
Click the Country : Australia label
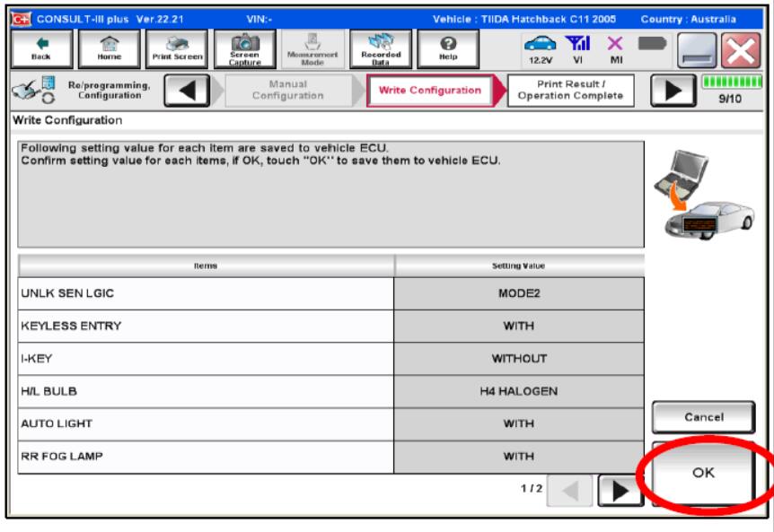(688, 19)
